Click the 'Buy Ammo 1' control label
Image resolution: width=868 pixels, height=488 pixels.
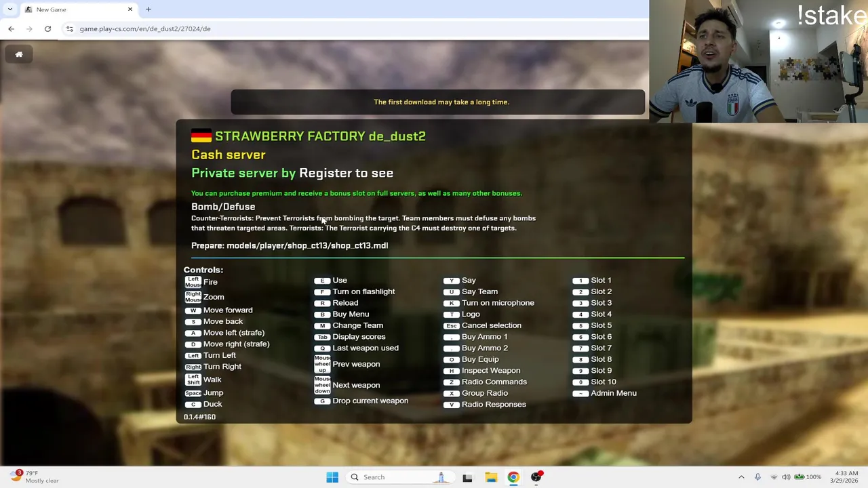click(x=484, y=337)
